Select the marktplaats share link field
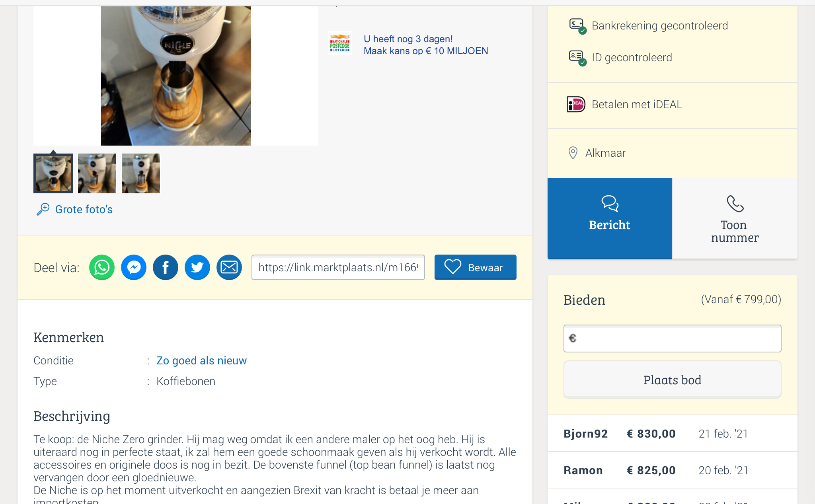The height and width of the screenshot is (504, 815). point(338,267)
